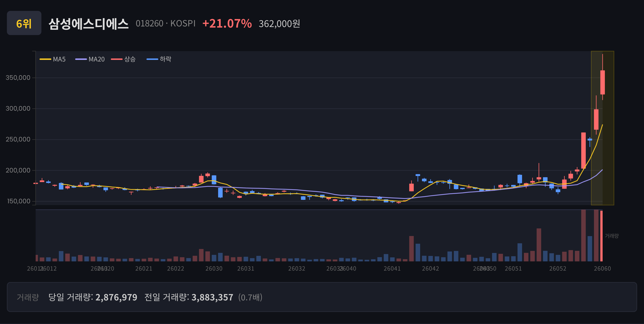Toggle the 하락 legend entry
The height and width of the screenshot is (324, 644).
point(159,59)
